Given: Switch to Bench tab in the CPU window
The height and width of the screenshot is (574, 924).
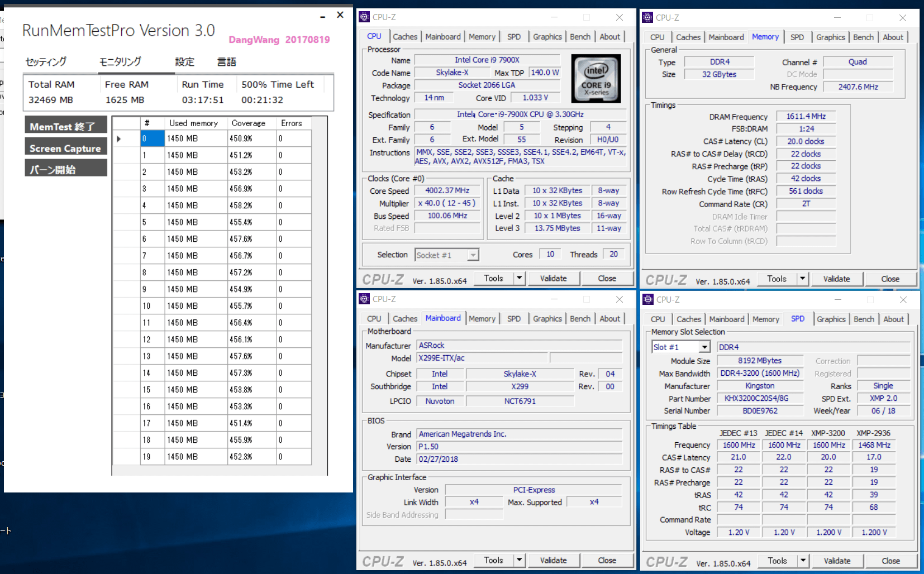Looking at the screenshot, I should [x=580, y=37].
